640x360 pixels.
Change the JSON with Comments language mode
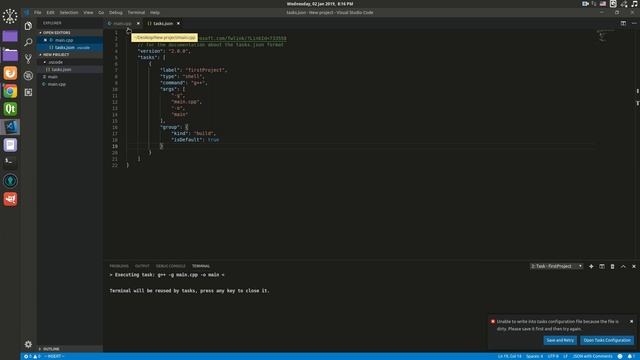[592, 356]
